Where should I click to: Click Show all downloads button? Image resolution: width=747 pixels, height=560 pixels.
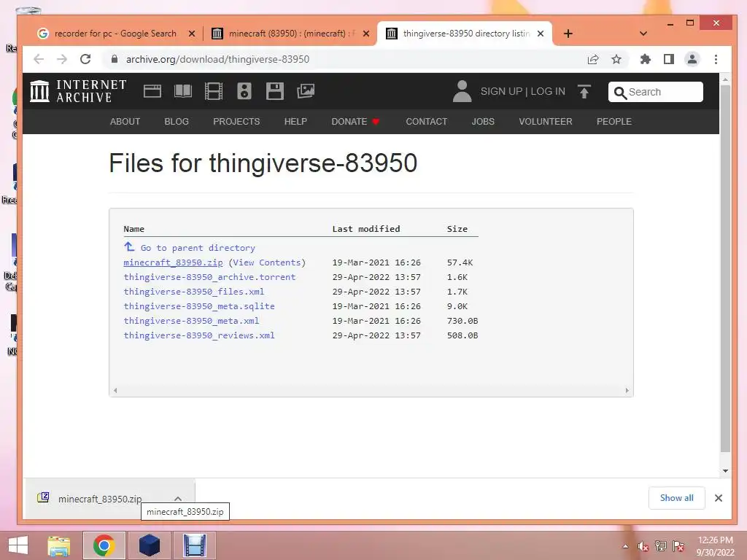point(676,497)
